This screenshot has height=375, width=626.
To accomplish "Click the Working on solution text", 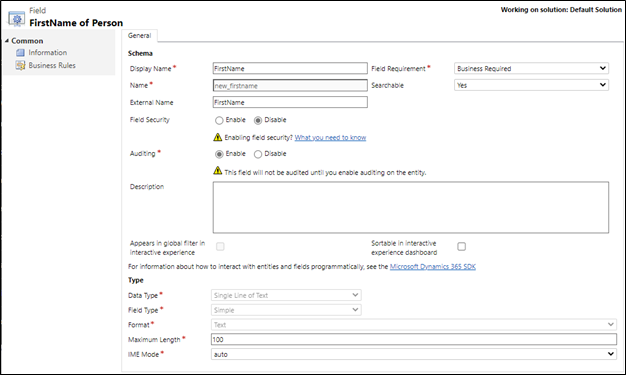I will 561,10.
